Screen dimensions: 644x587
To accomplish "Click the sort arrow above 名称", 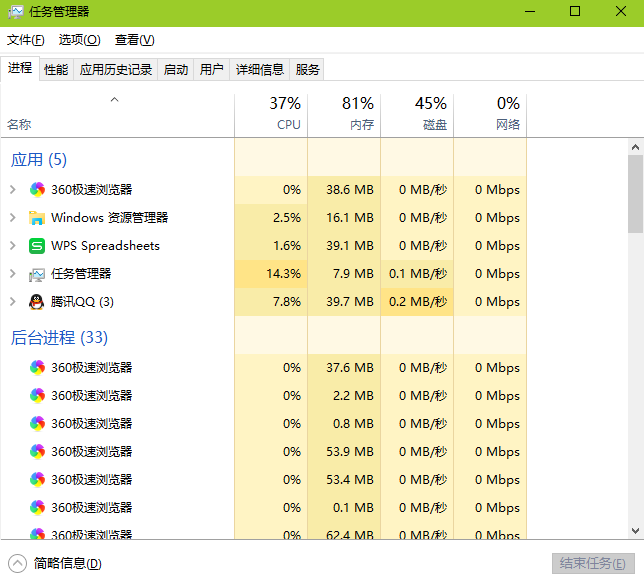I will click(115, 99).
